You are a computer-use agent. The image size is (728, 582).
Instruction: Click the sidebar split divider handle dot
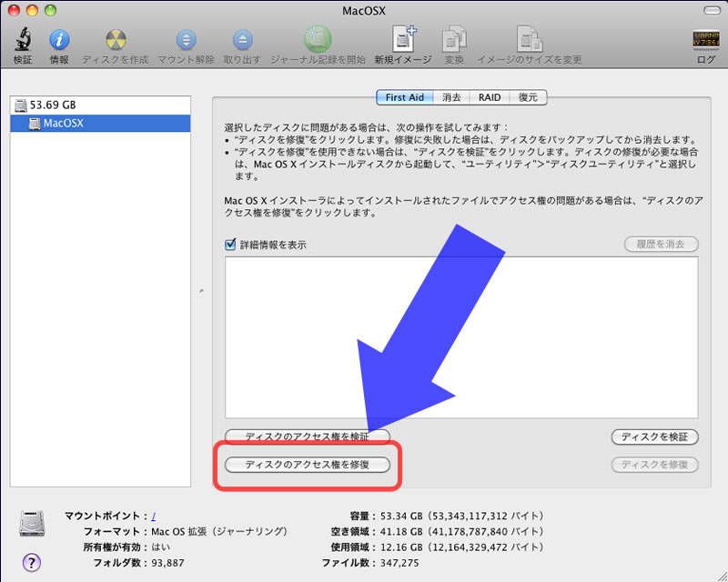tap(201, 291)
